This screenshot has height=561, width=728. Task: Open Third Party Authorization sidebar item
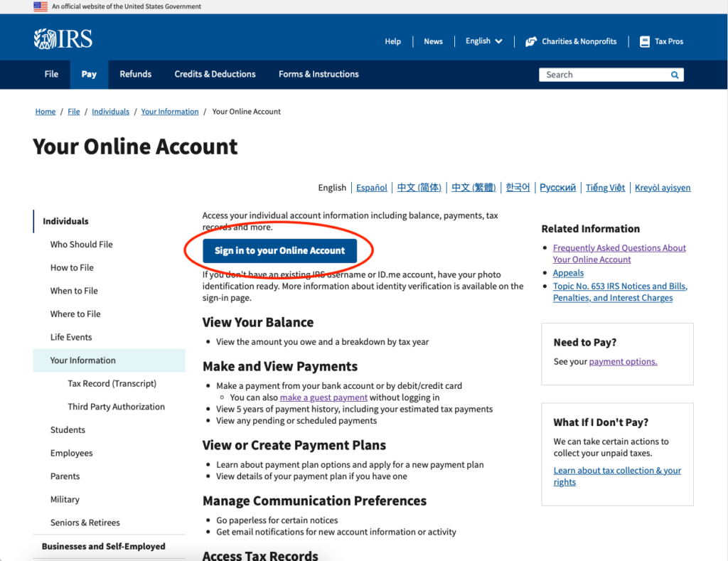pyautogui.click(x=116, y=407)
